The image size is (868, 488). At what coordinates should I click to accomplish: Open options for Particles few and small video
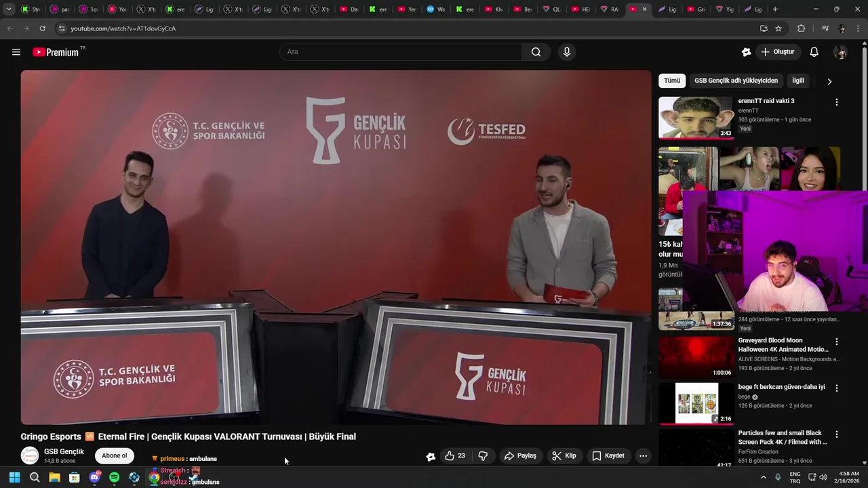coord(836,434)
